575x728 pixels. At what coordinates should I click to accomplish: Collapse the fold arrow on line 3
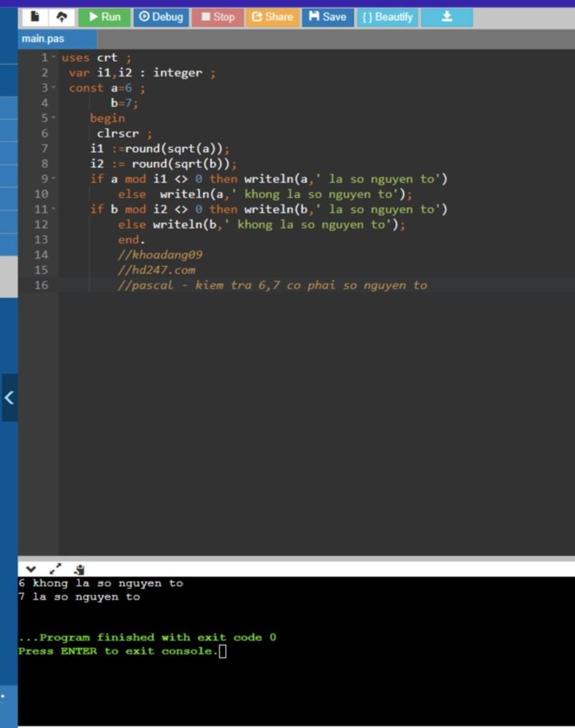[x=54, y=88]
